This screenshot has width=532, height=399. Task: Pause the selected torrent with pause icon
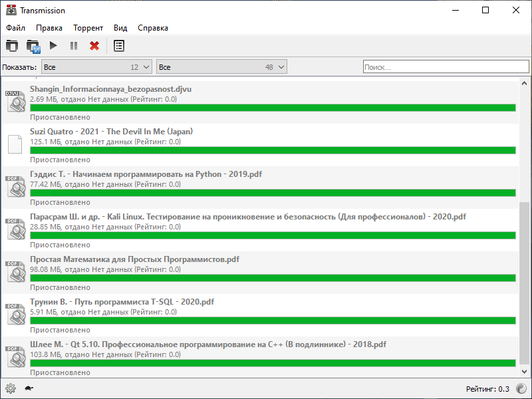(x=74, y=46)
